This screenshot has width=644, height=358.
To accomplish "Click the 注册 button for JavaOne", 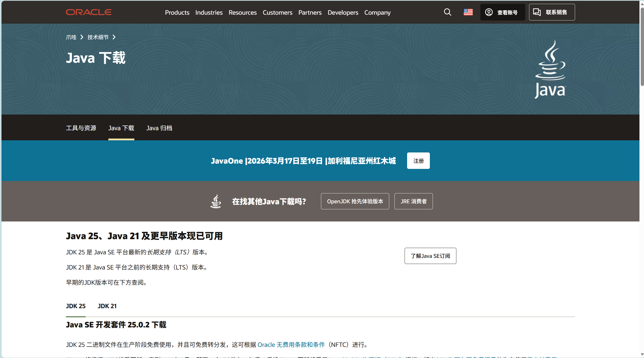I will click(x=418, y=161).
